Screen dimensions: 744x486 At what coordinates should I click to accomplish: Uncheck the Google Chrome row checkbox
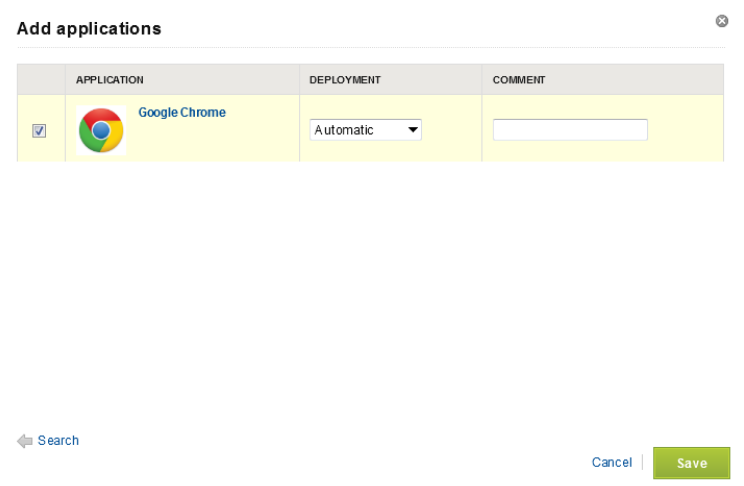(x=39, y=130)
